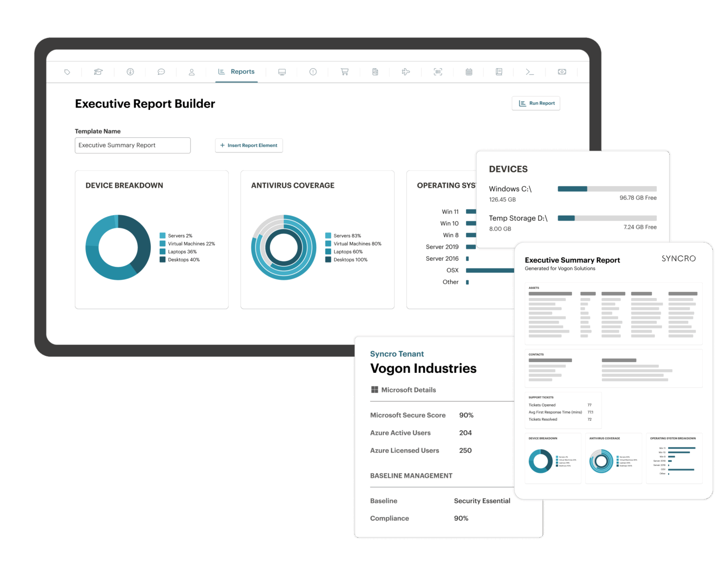Click the OSX row label in Operating System chart

(x=453, y=270)
